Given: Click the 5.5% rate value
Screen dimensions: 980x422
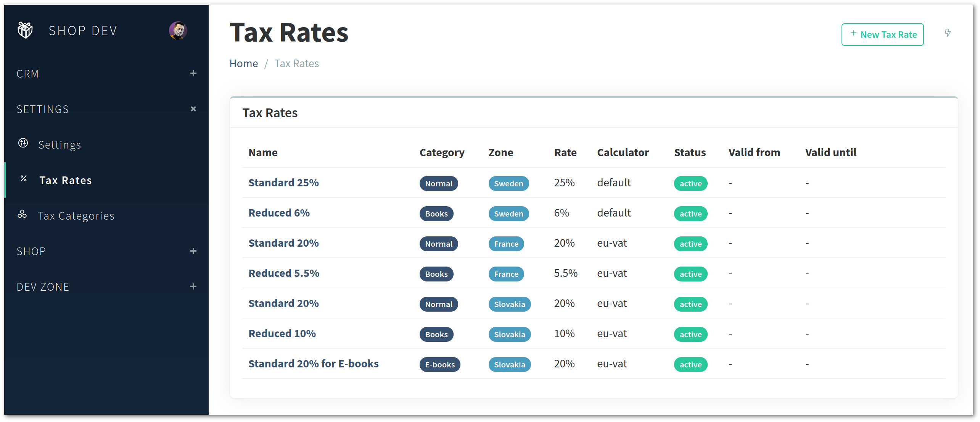Looking at the screenshot, I should [x=566, y=273].
